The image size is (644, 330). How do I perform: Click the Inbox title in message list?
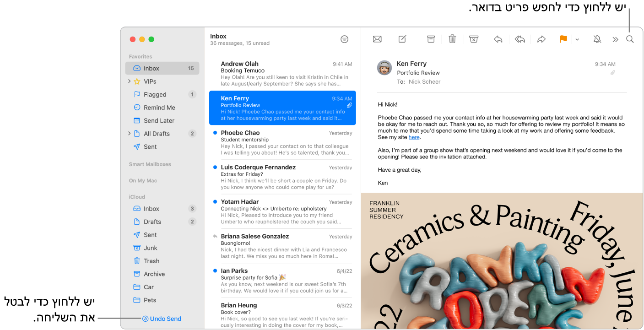[218, 36]
